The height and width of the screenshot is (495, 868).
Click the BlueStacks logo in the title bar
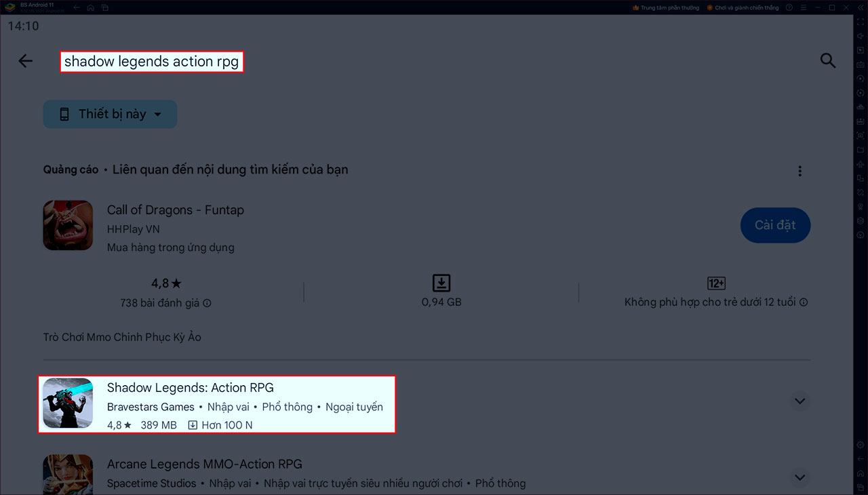point(10,7)
